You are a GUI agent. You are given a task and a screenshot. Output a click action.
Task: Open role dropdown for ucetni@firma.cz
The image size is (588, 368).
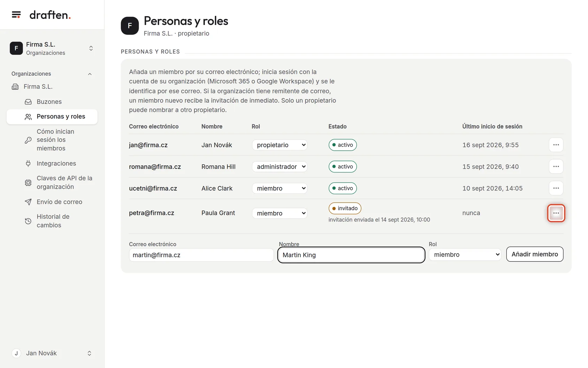pyautogui.click(x=280, y=188)
